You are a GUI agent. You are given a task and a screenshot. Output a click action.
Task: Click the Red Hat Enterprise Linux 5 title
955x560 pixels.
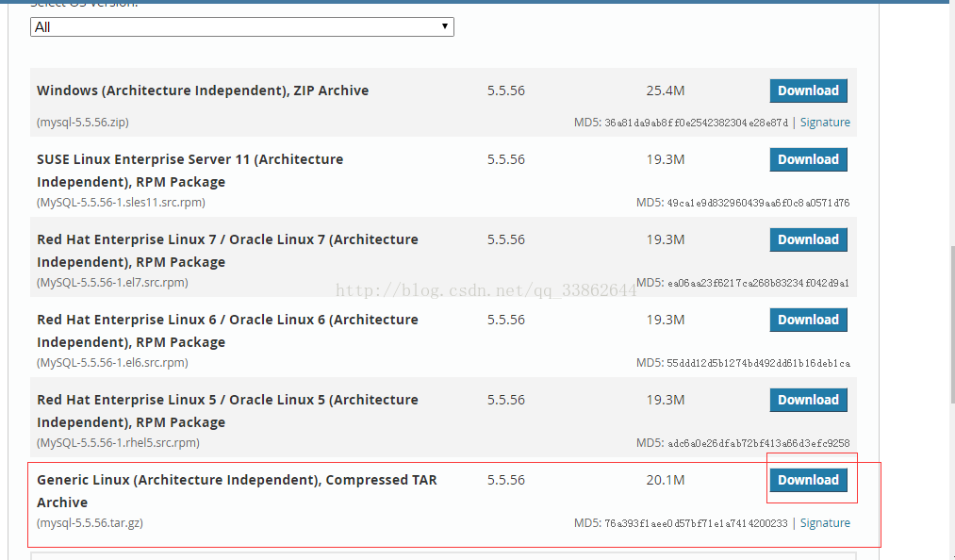pos(227,411)
